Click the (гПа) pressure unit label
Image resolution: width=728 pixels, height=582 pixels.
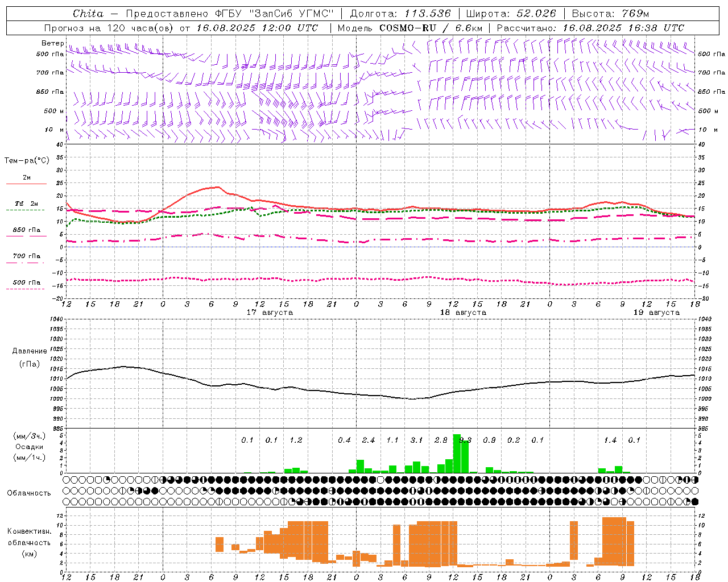(30, 364)
